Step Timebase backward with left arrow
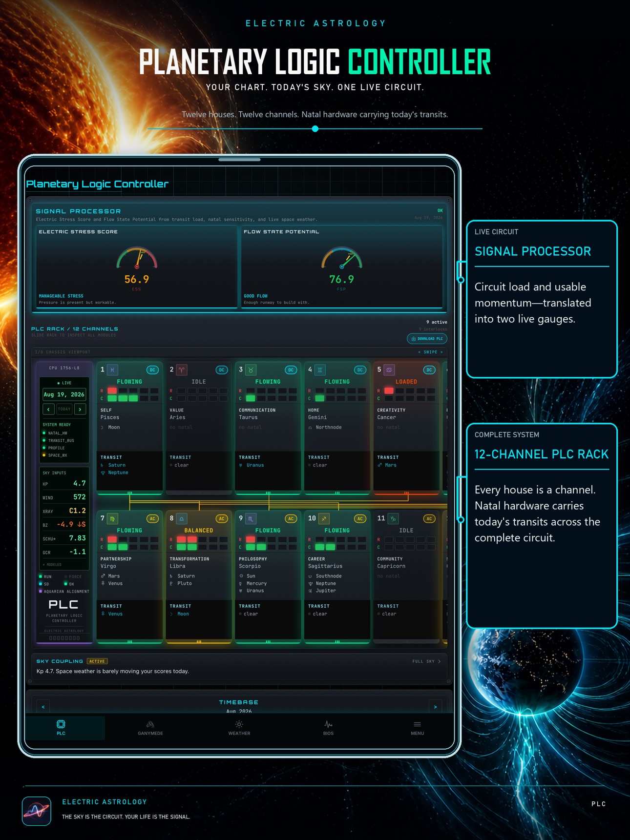Image resolution: width=630 pixels, height=840 pixels. click(43, 707)
